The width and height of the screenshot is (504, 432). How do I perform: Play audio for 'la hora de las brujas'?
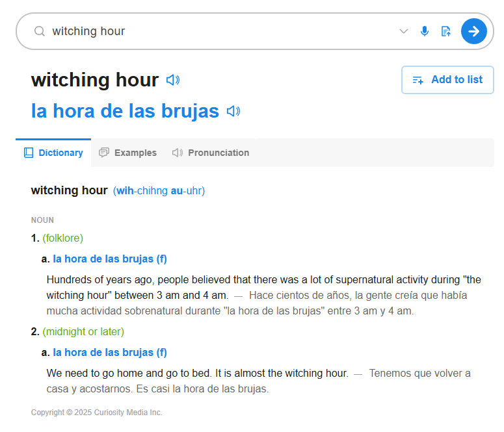[x=233, y=111]
